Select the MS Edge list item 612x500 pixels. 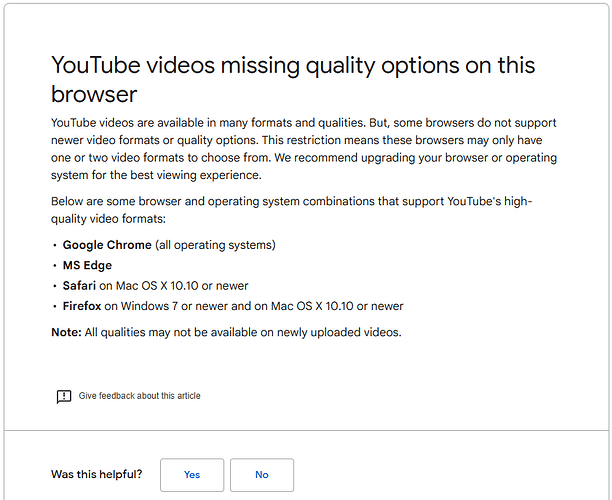(87, 265)
